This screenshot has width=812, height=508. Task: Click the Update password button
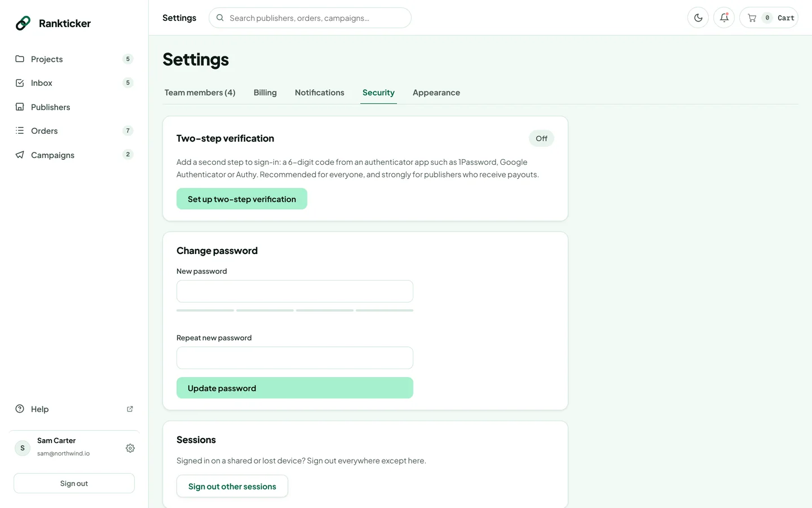[295, 388]
